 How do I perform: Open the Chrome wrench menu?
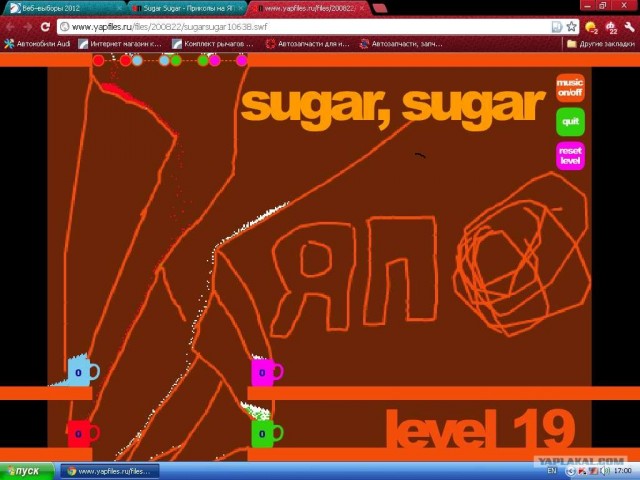(x=629, y=27)
